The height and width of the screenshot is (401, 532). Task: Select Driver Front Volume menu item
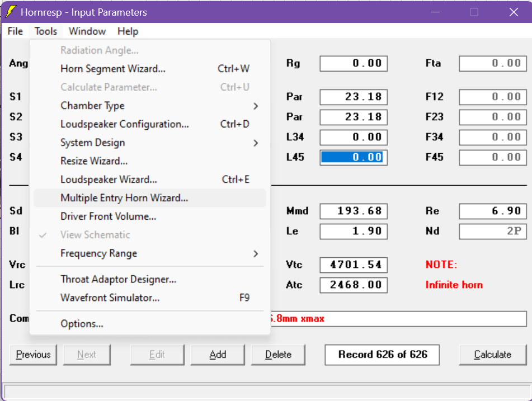[150, 216]
